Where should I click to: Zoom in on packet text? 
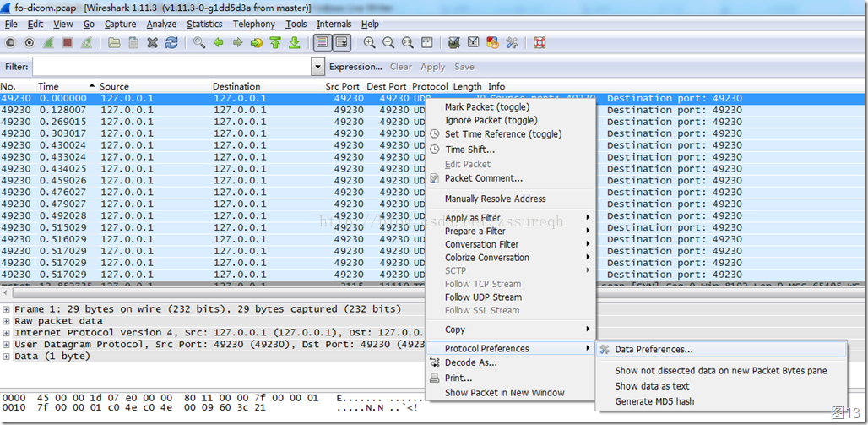click(x=369, y=42)
